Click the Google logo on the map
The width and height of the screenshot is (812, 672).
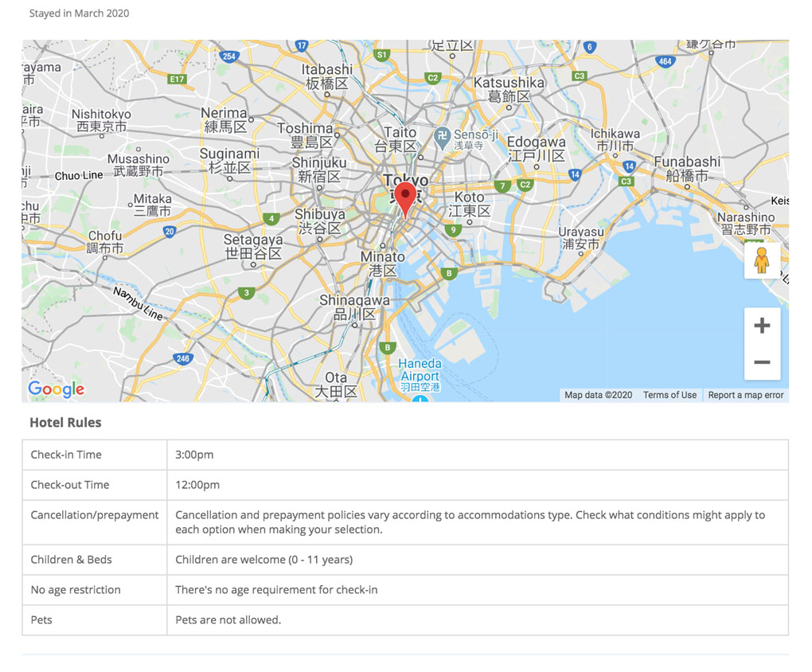[56, 389]
